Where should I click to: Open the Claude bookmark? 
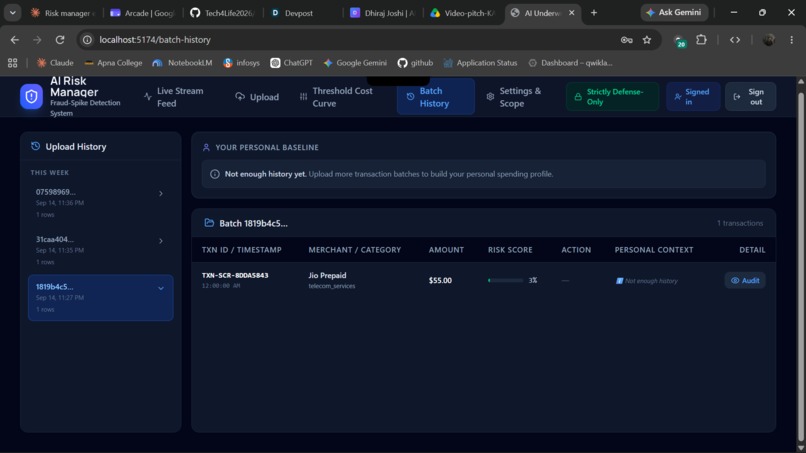[55, 63]
